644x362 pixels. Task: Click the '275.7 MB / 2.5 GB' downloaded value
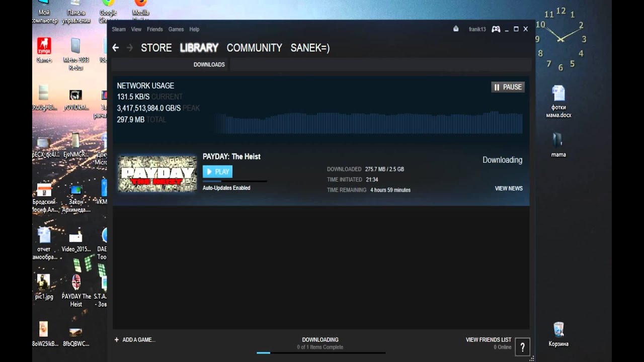click(384, 169)
